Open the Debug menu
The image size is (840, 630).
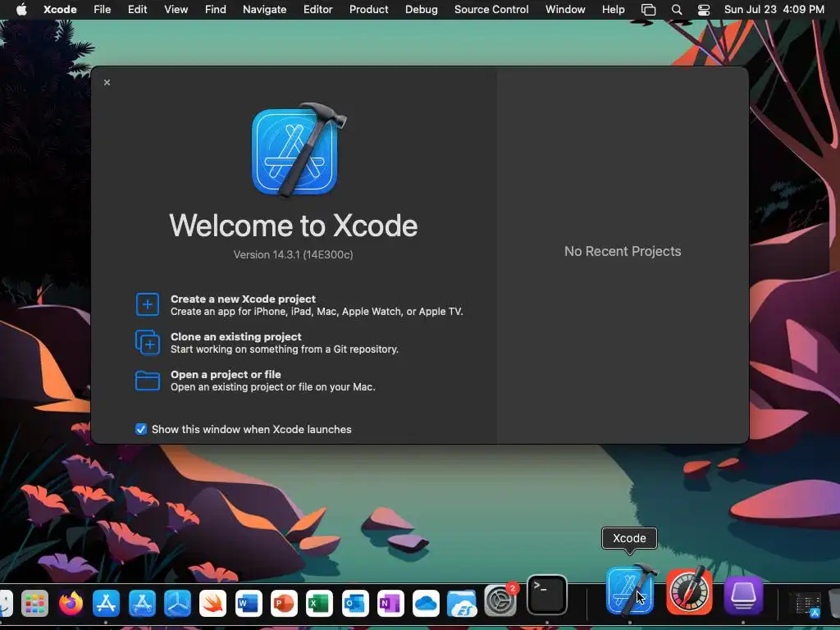pyautogui.click(x=421, y=10)
